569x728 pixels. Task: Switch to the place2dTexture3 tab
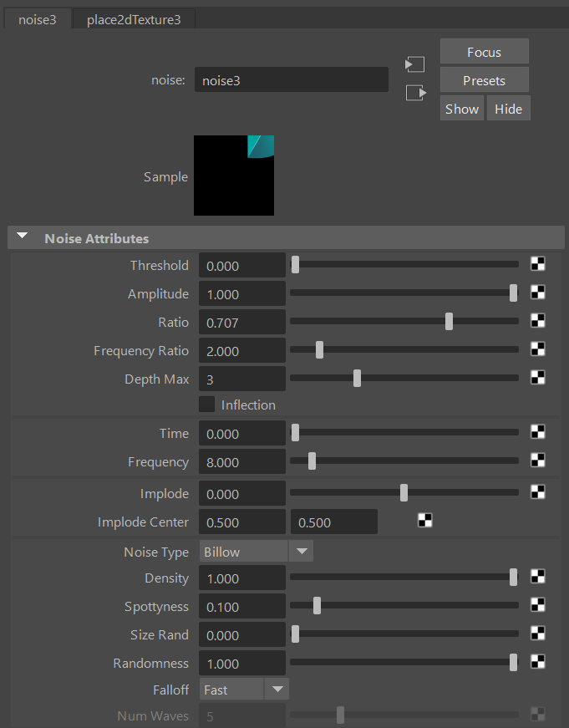tap(134, 19)
